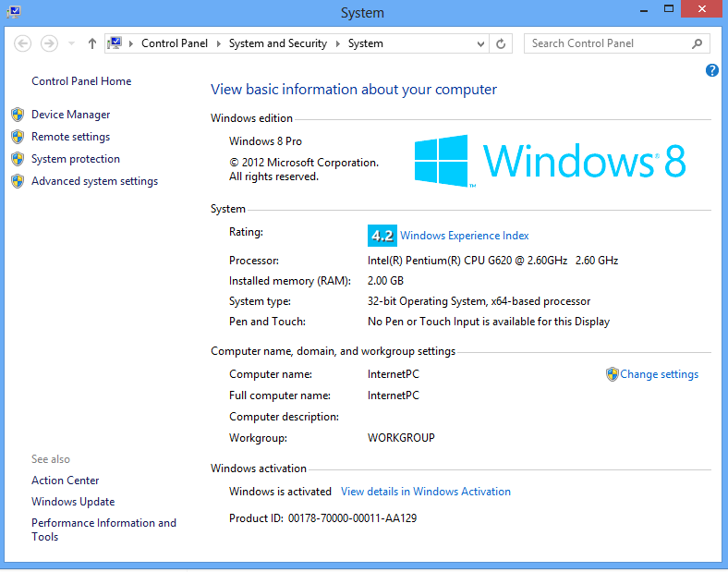Go up one level with the Up arrow

click(x=92, y=43)
